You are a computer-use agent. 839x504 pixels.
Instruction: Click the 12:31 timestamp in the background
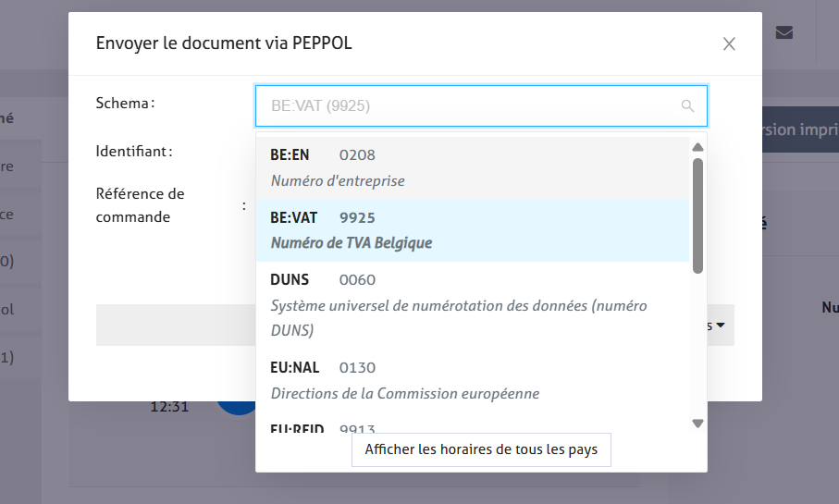pos(169,406)
